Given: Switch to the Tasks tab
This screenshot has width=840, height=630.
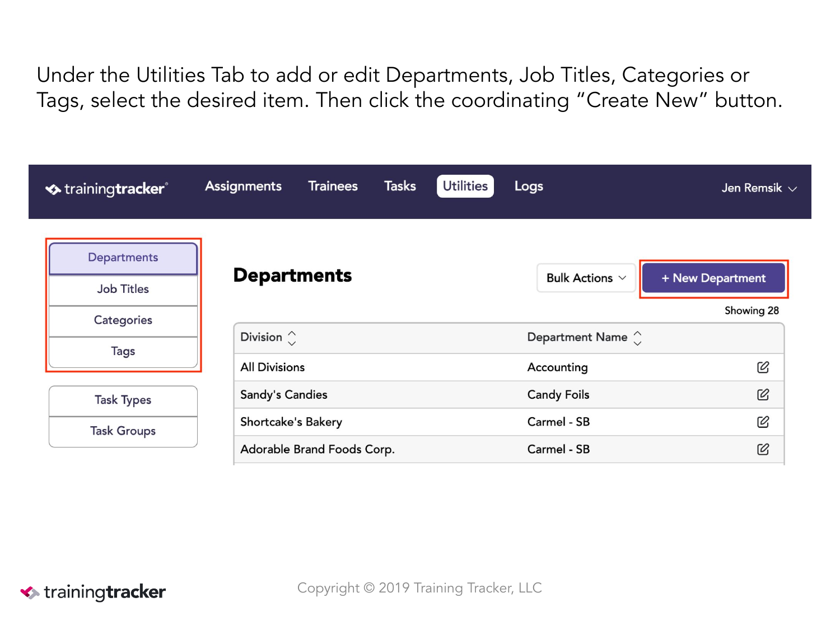Looking at the screenshot, I should [x=400, y=186].
